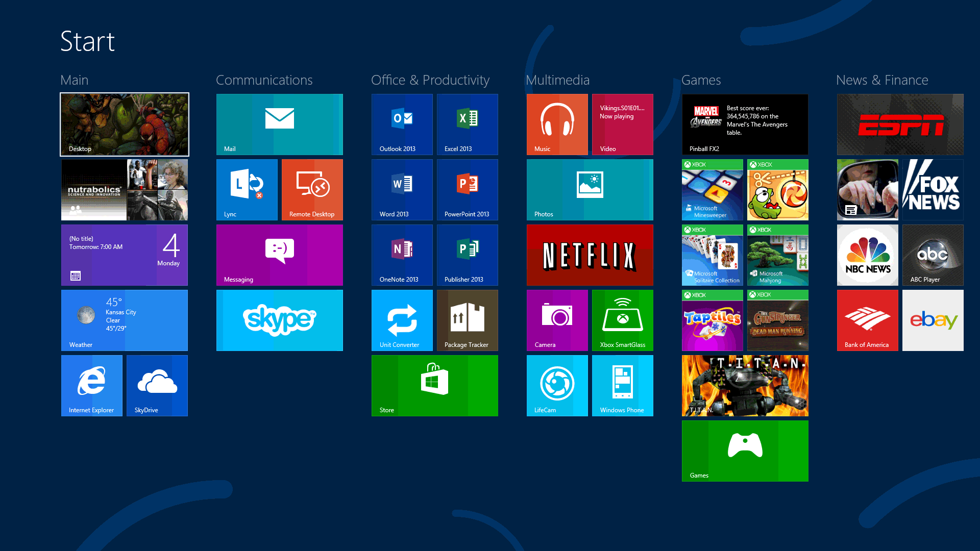
Task: Launch the Skype tile
Action: [279, 320]
